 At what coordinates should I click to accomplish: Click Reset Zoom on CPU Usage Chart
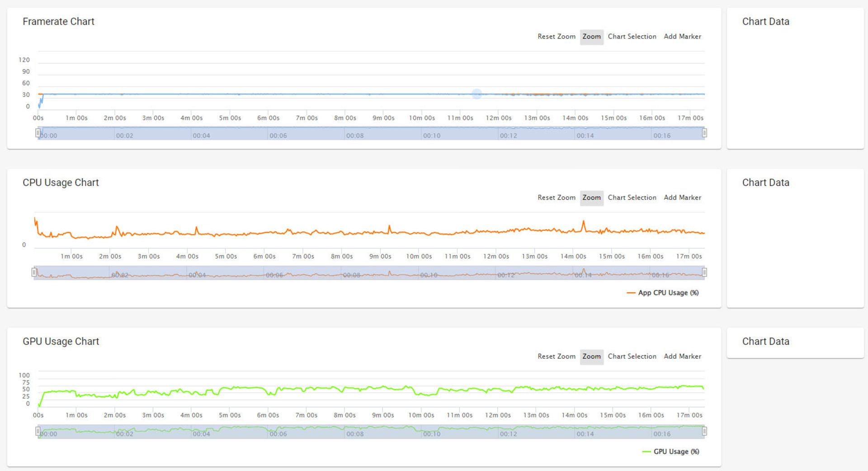(556, 198)
